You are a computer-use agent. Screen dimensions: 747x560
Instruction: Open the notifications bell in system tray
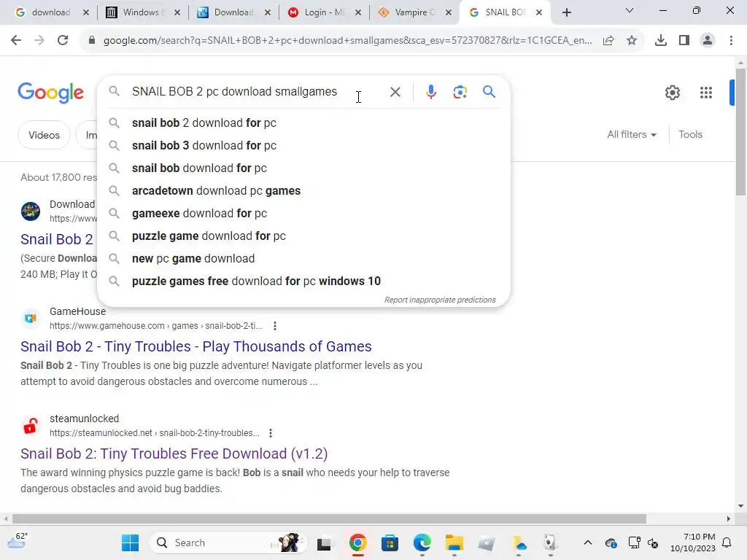tap(727, 542)
